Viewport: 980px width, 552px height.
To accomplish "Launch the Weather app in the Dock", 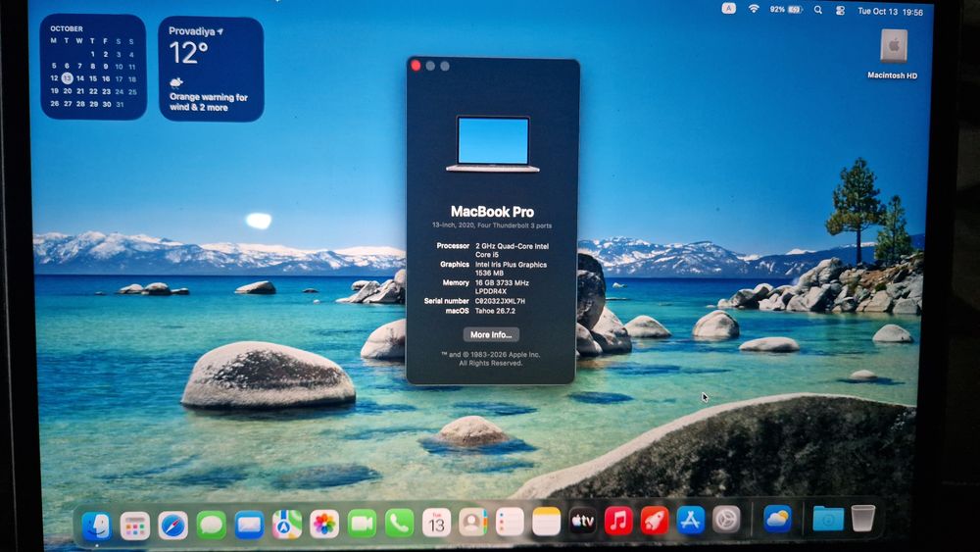I will [777, 519].
